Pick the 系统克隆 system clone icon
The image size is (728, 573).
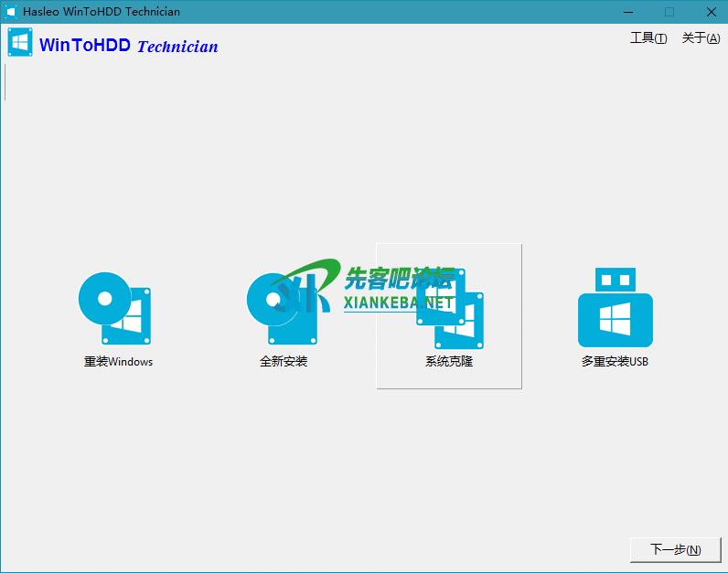[450, 309]
